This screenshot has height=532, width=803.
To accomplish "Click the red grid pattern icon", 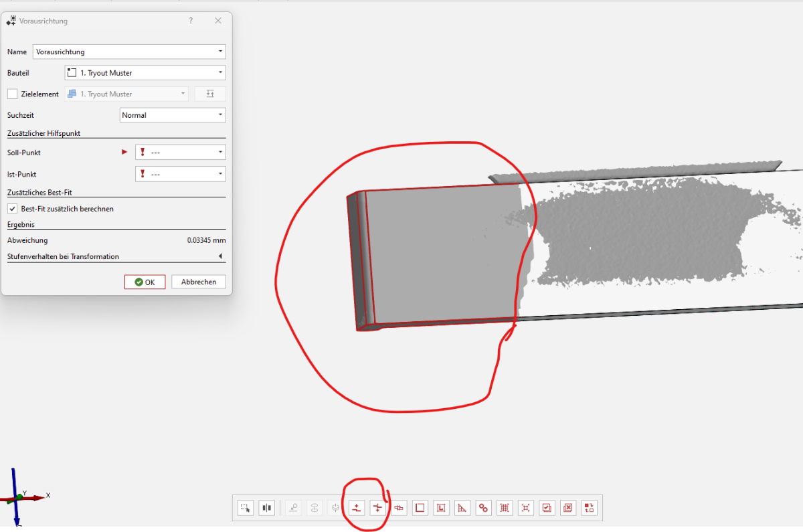I will [505, 508].
